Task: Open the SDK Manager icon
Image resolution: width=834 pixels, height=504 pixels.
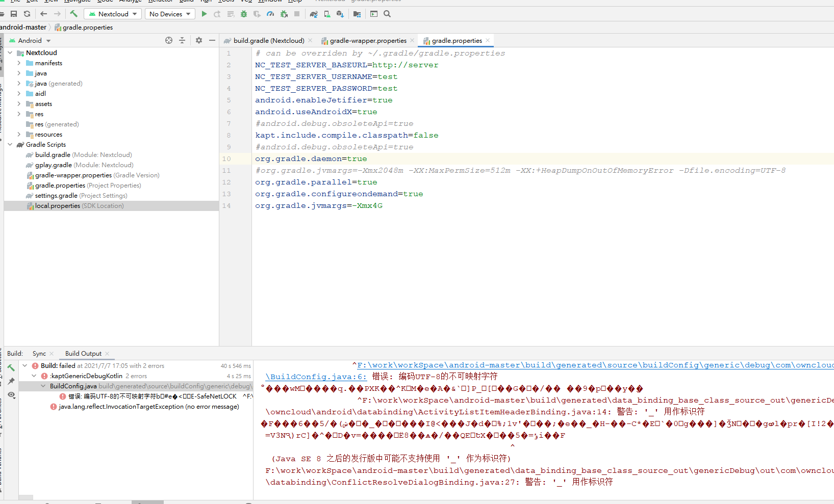Action: pyautogui.click(x=340, y=14)
